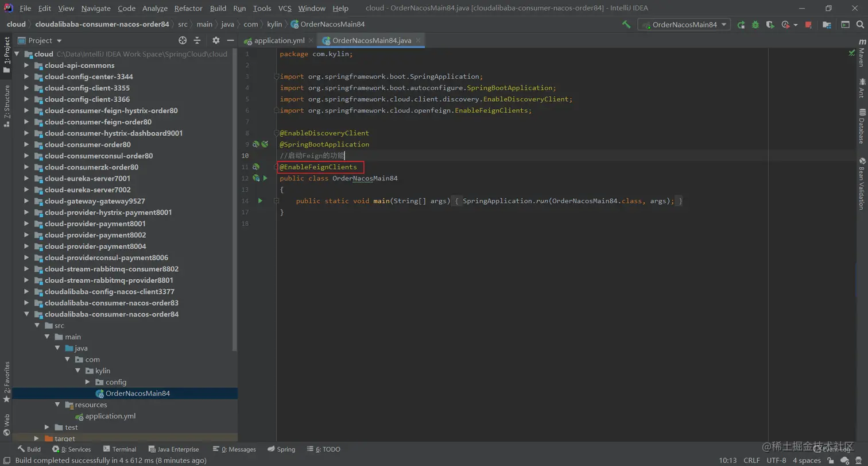Click the Rerun OrderNacosMain84 icon
The height and width of the screenshot is (466, 868).
(741, 25)
